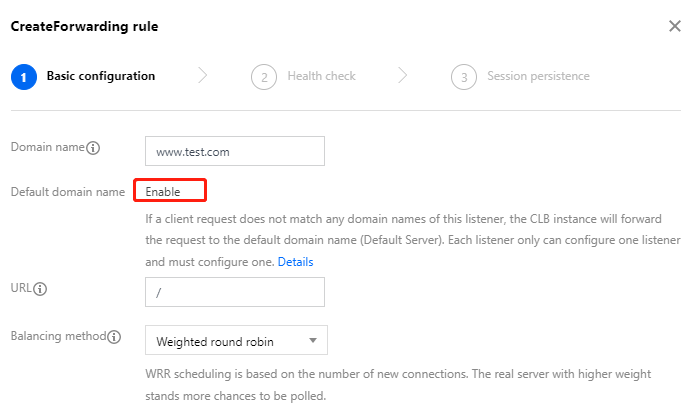Click the Balancing method dropdown arrow
Screen dimensions: 687x405
coord(313,341)
